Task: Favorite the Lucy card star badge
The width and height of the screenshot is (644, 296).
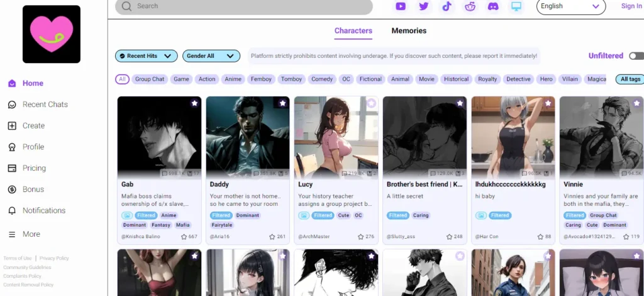Action: coord(371,103)
